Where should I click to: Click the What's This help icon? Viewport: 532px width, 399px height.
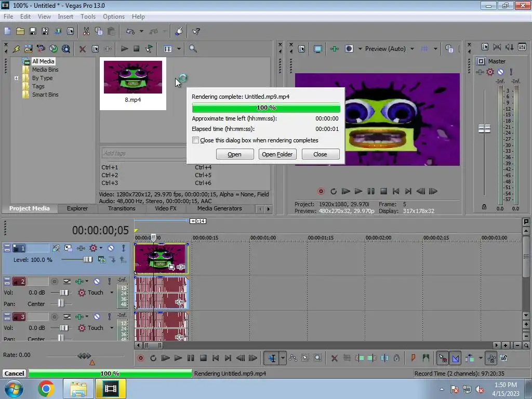(x=196, y=31)
